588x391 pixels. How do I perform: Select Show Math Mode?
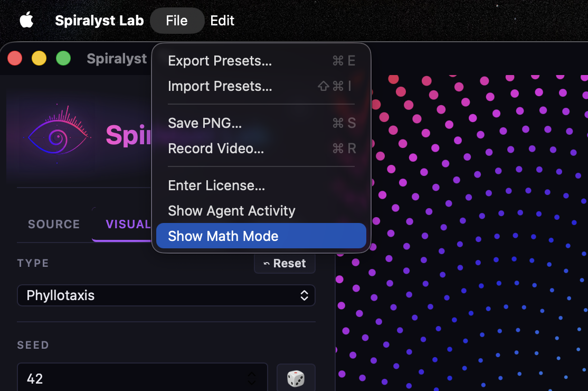pos(261,236)
